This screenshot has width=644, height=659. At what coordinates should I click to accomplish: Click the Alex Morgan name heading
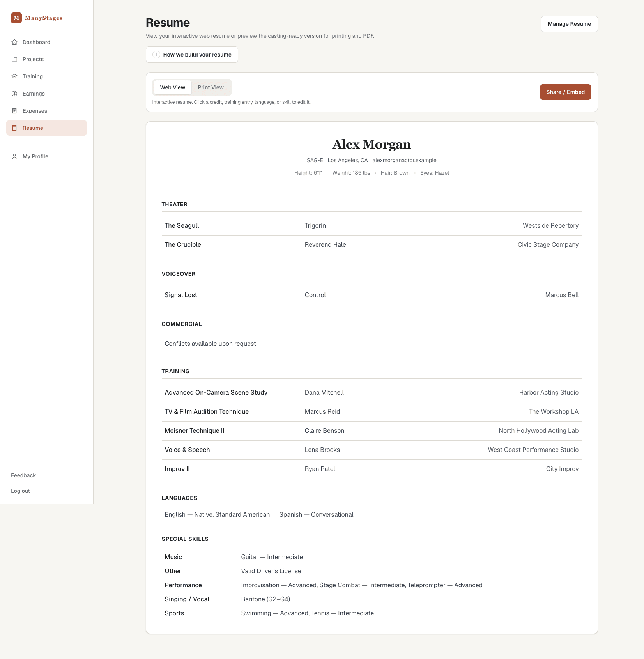(x=372, y=144)
